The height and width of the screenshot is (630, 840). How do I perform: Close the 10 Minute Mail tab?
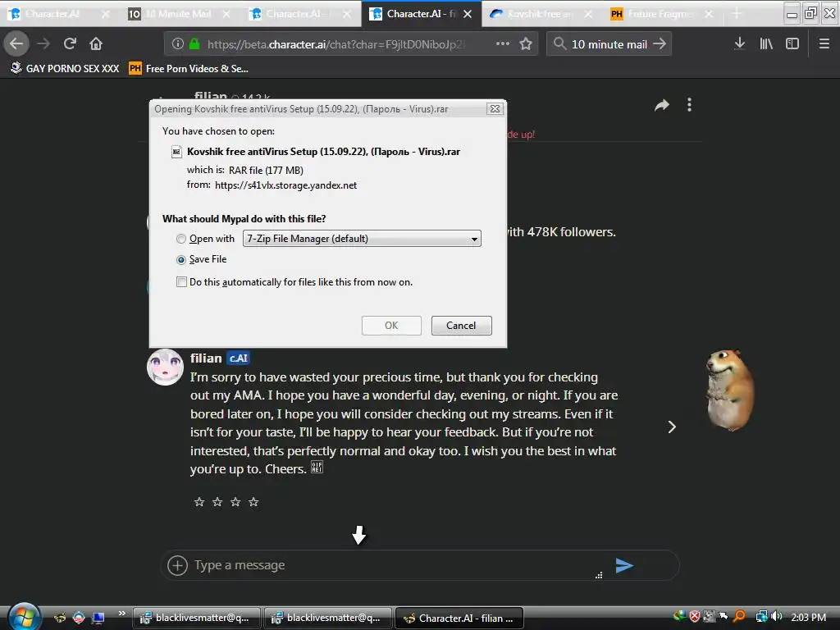[226, 14]
